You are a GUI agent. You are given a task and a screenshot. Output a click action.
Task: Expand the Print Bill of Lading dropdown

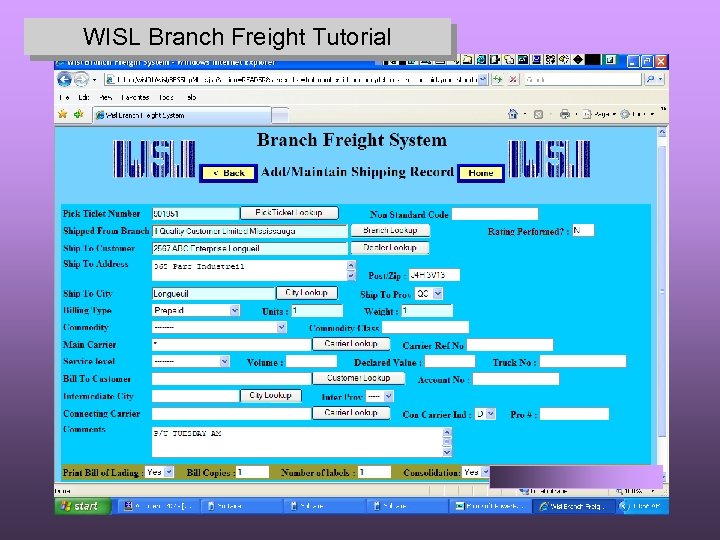(169, 472)
